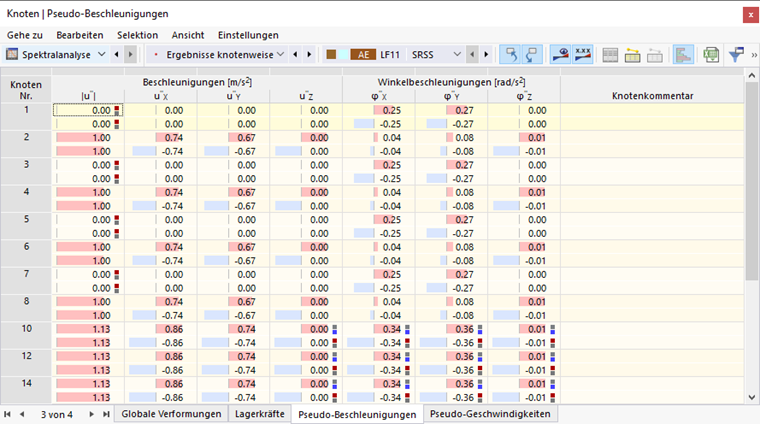
Task: Click node 1 Knotenkommentar cell
Action: pyautogui.click(x=652, y=117)
